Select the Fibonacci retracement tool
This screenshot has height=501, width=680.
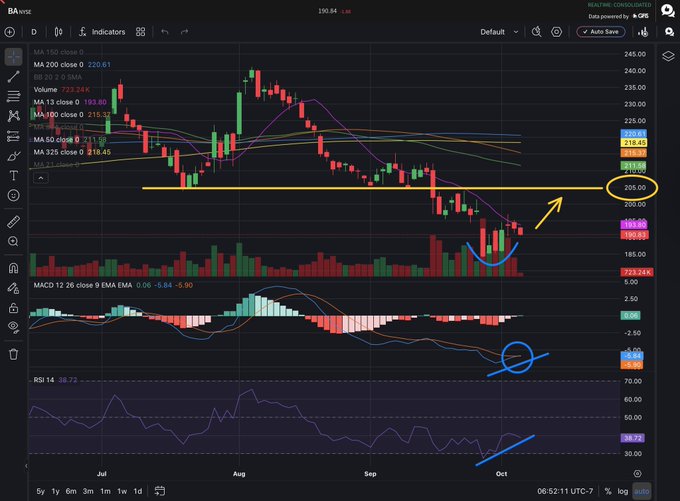tap(13, 96)
